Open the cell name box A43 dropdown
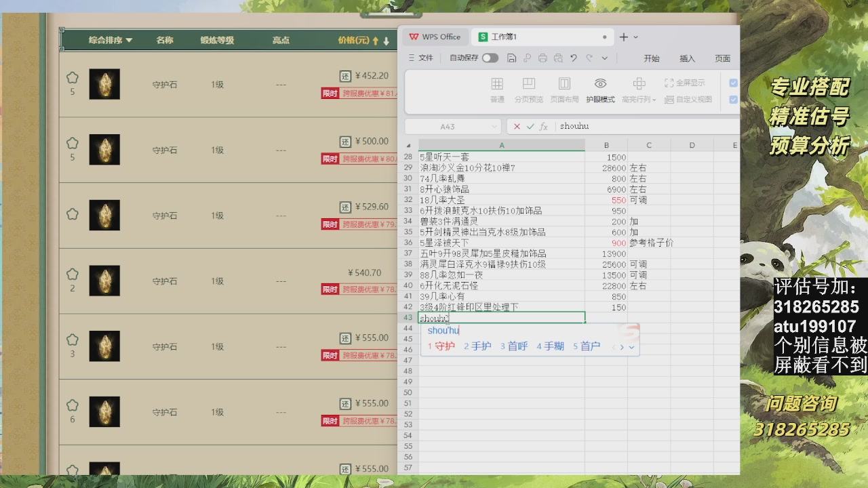 494,127
